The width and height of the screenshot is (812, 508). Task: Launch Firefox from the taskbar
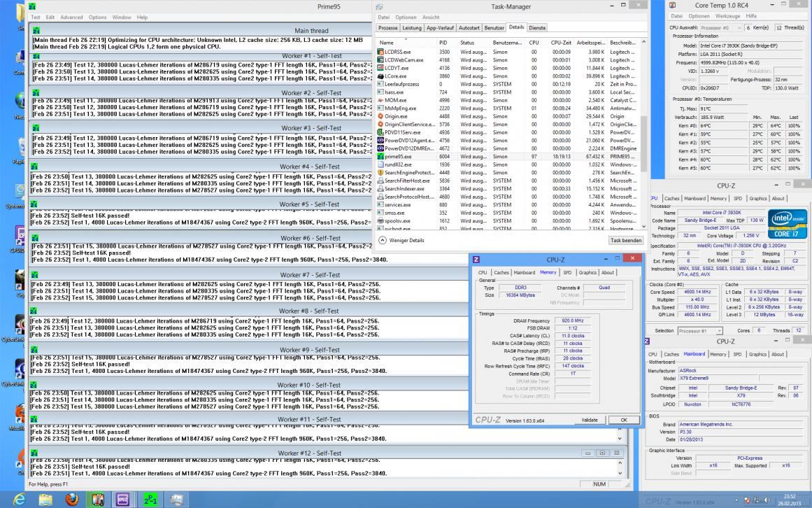coord(72,499)
